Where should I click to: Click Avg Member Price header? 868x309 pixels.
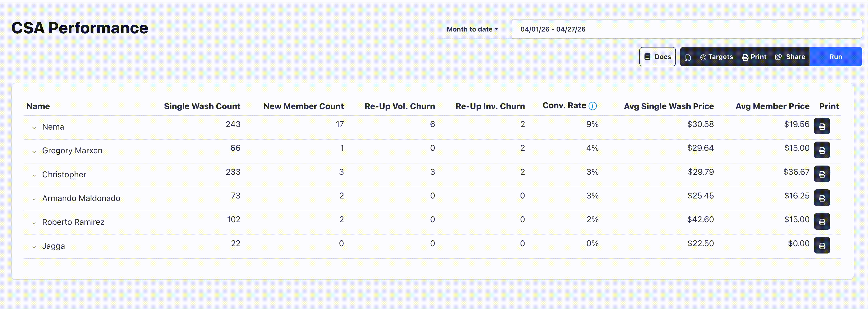(772, 106)
